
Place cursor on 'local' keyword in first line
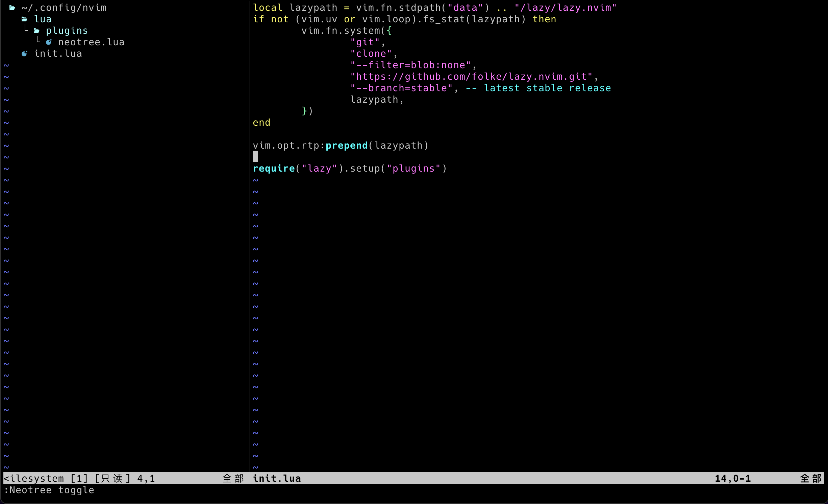[x=268, y=8]
